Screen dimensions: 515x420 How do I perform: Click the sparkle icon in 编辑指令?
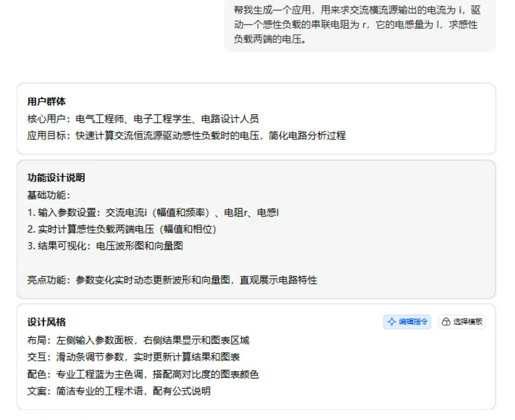(392, 322)
